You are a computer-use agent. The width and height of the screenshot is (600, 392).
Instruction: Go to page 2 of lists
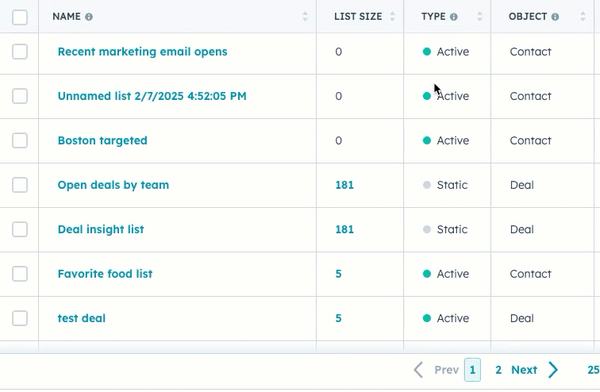coord(498,370)
